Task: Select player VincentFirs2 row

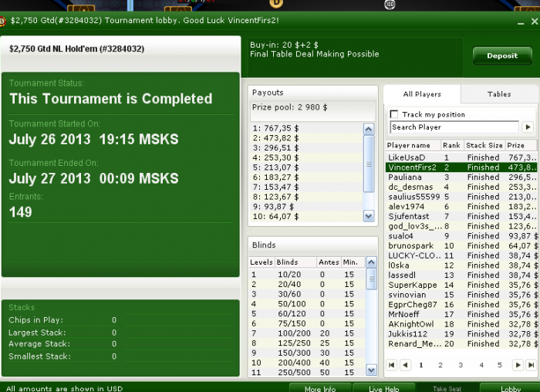Action: click(461, 167)
